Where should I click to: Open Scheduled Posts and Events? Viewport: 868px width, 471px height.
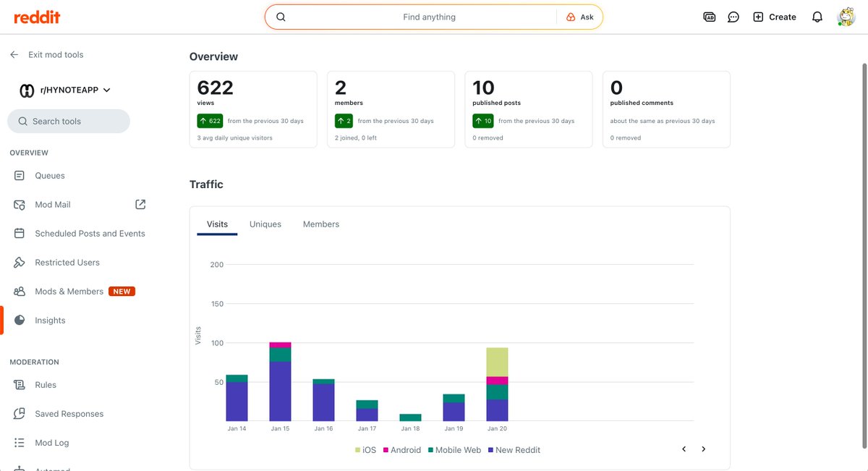pyautogui.click(x=90, y=234)
